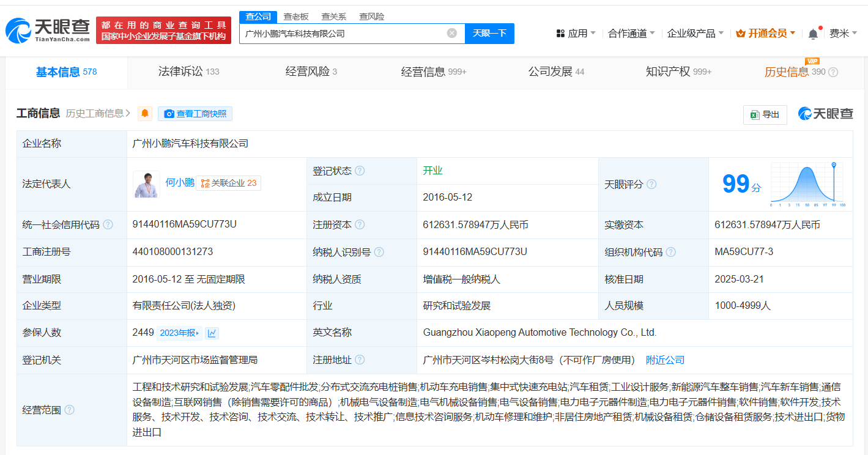Switch to the 经营信息 tab
Screen dimensions: 868x455
tap(434, 72)
